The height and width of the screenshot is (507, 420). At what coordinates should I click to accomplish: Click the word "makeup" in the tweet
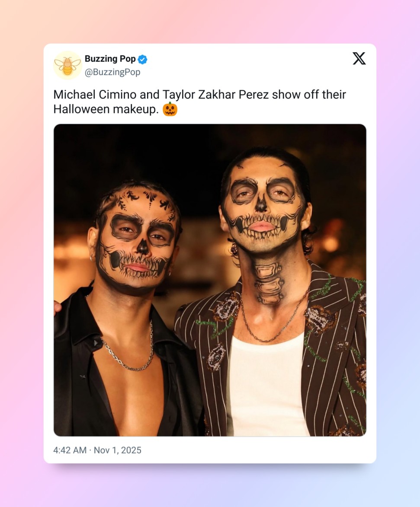pos(135,109)
